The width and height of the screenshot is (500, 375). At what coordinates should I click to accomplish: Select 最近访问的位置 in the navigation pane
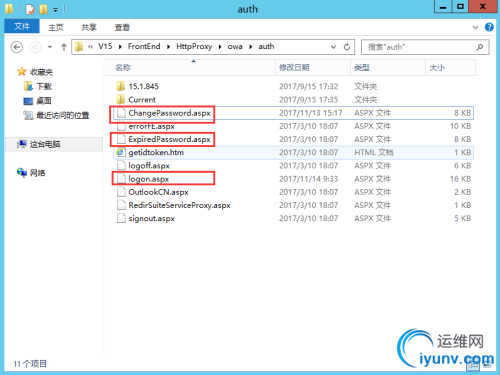(x=63, y=116)
